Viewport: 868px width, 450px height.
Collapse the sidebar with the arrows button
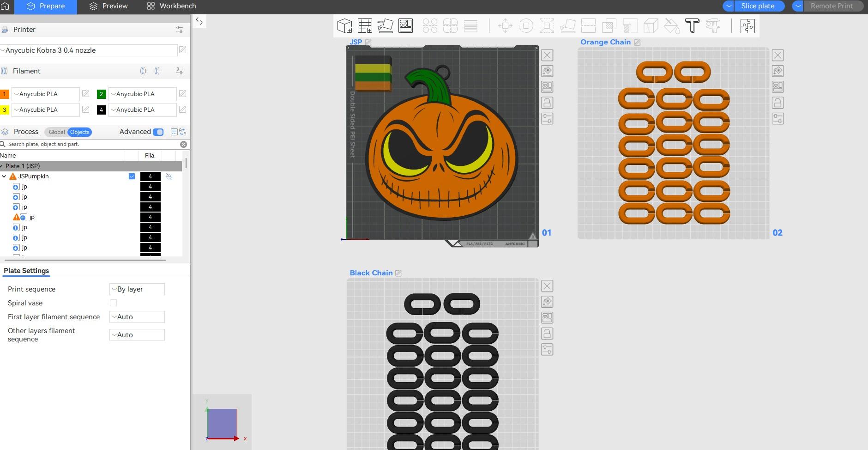[199, 21]
